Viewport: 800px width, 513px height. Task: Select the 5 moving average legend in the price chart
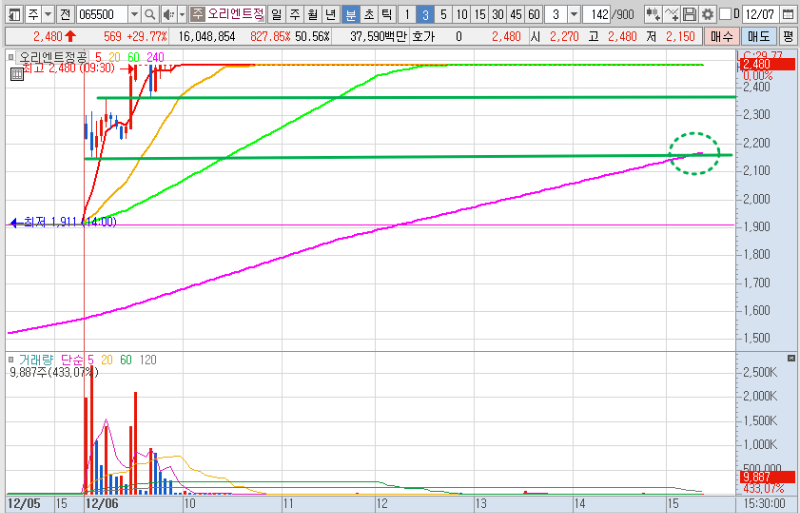pos(98,57)
